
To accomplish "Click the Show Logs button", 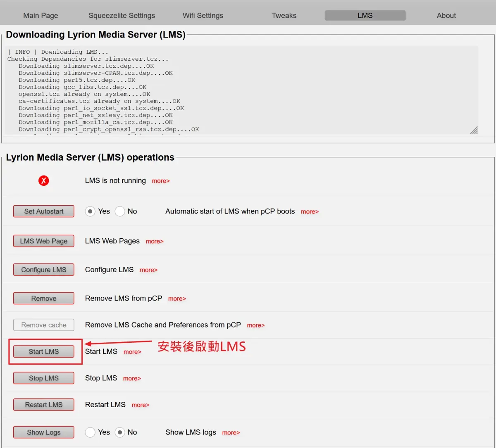I will [x=44, y=432].
